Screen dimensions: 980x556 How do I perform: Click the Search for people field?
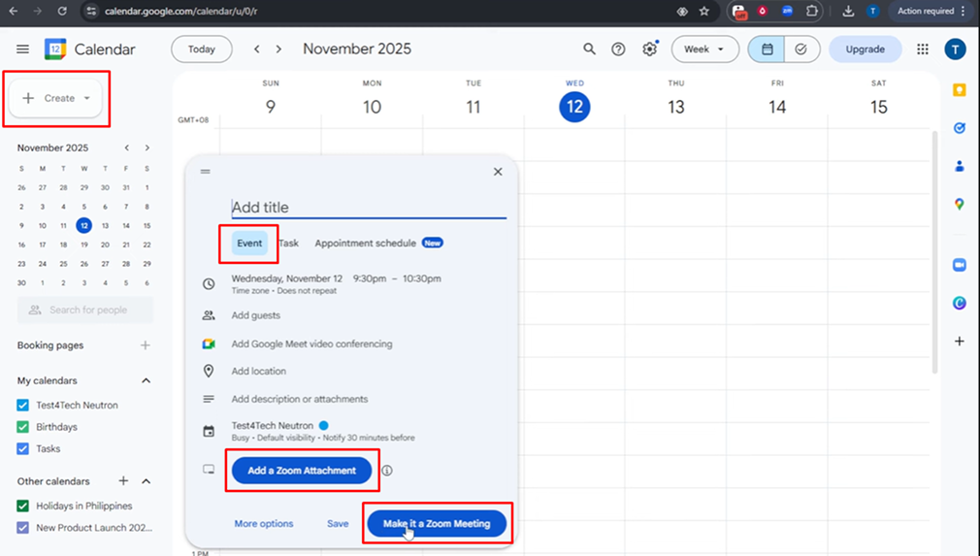click(x=85, y=310)
